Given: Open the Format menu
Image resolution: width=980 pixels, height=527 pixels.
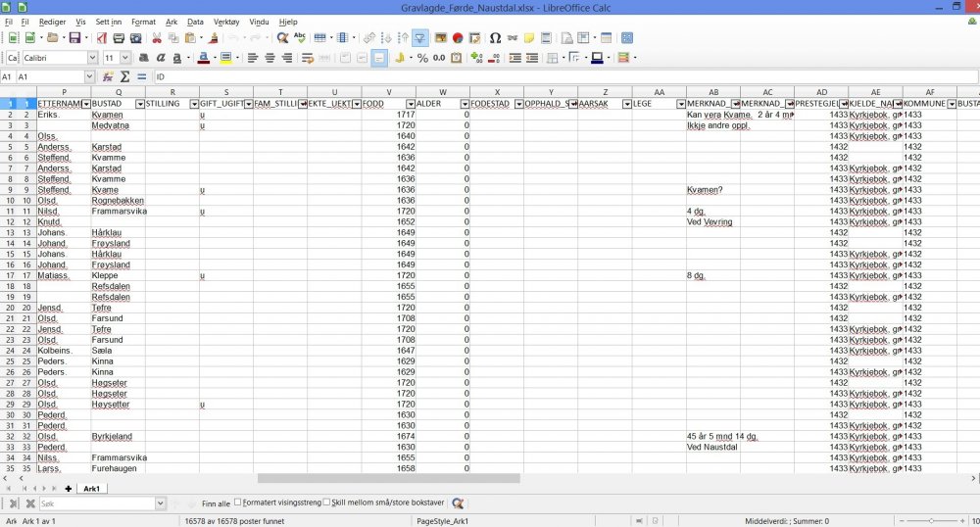Looking at the screenshot, I should 143,21.
